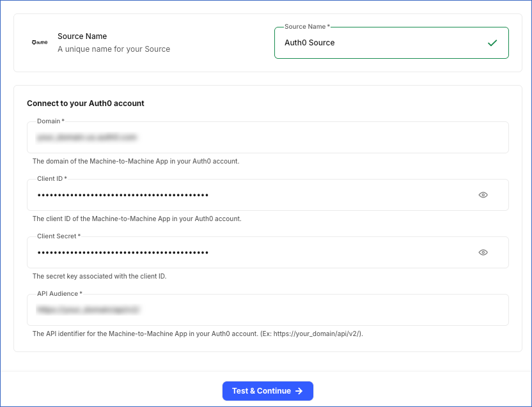The height and width of the screenshot is (407, 532).
Task: Click 'The secret key associated with the client ID' text
Action: 99,276
